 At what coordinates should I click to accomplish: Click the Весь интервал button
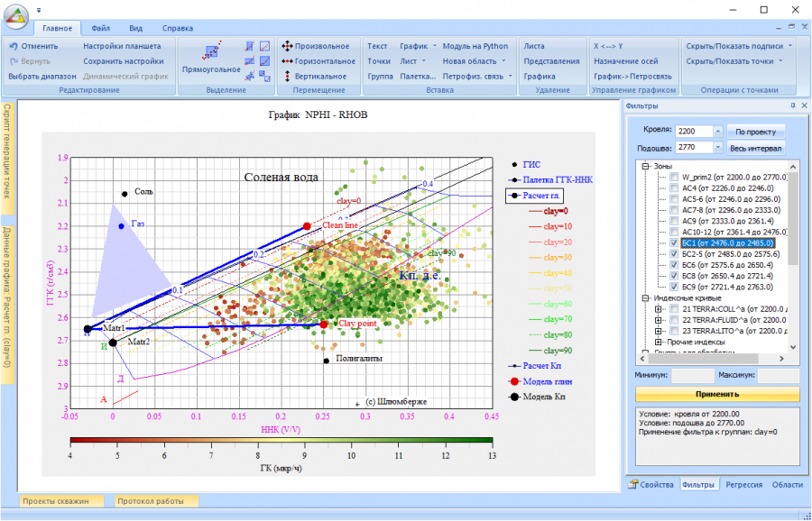coord(755,148)
